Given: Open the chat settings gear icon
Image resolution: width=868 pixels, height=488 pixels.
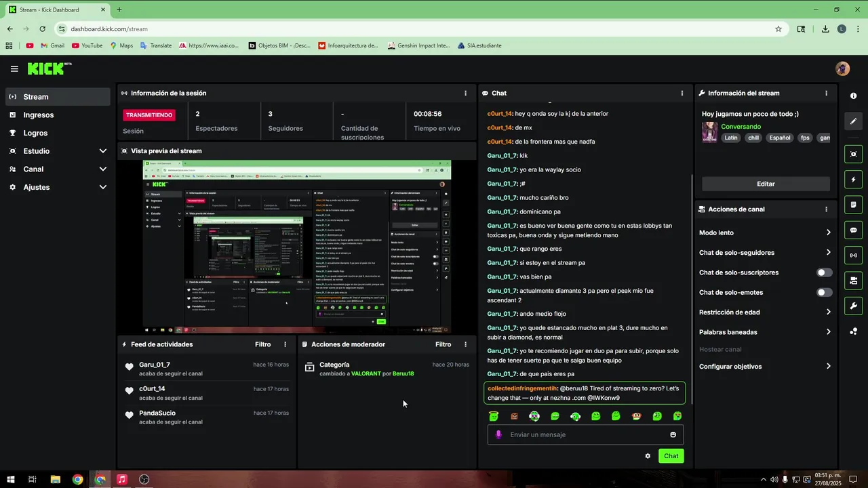Looking at the screenshot, I should pos(648,456).
